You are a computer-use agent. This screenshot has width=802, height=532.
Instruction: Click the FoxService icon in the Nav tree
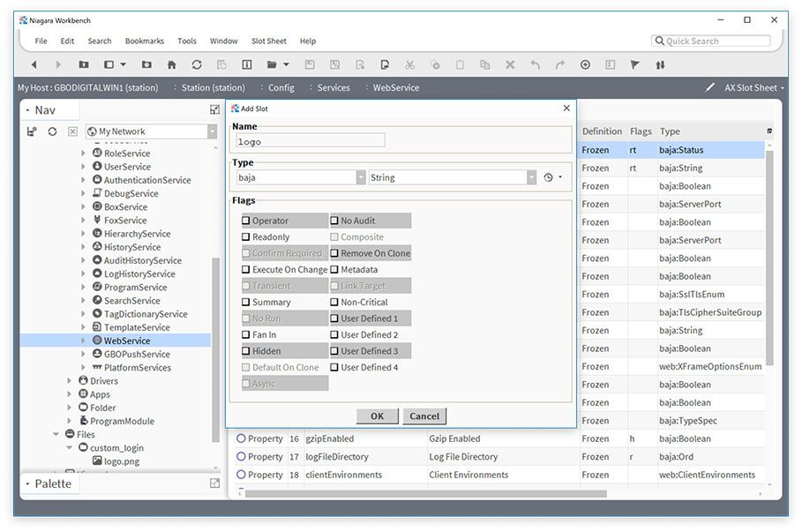[x=96, y=221]
